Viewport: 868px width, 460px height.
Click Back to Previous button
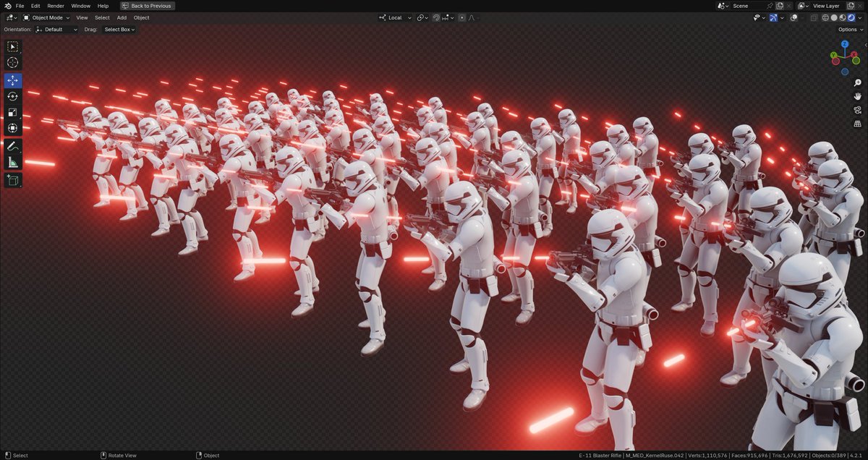pos(147,6)
